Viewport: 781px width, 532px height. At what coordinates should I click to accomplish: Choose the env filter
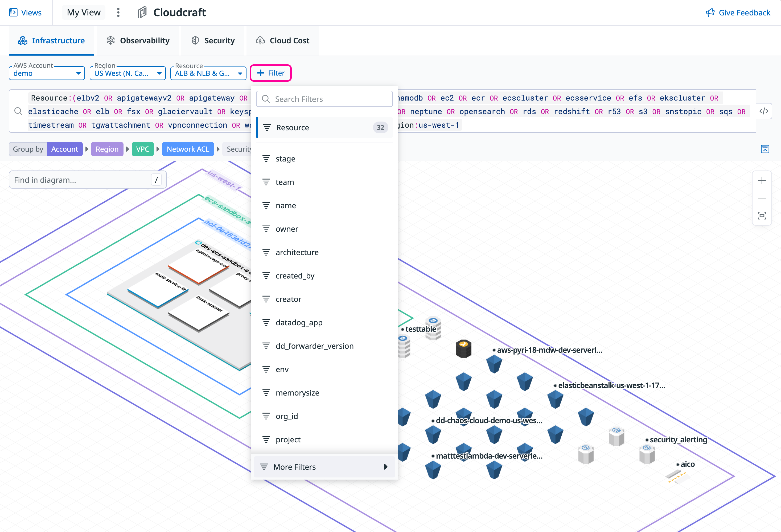pos(324,369)
